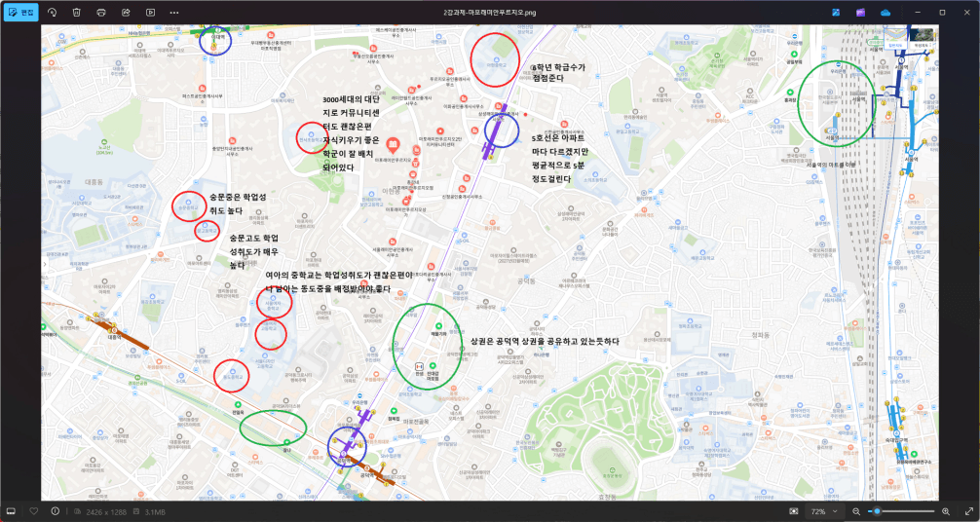This screenshot has width=980, height=522.
Task: Enter full screen with the expand arrows icon
Action: (x=968, y=511)
